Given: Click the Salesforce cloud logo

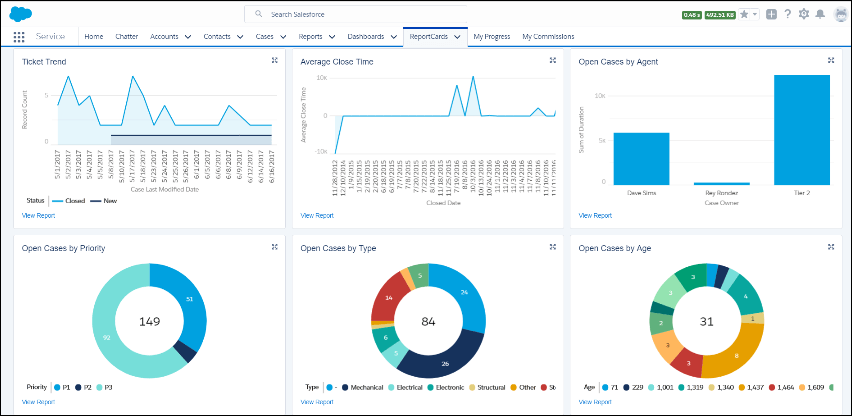Looking at the screenshot, I should point(22,14).
